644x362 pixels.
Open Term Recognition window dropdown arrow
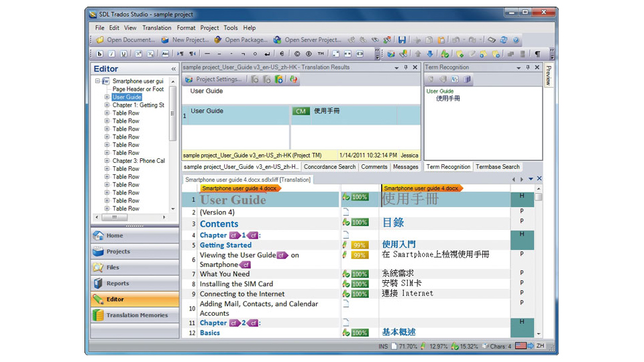[519, 67]
